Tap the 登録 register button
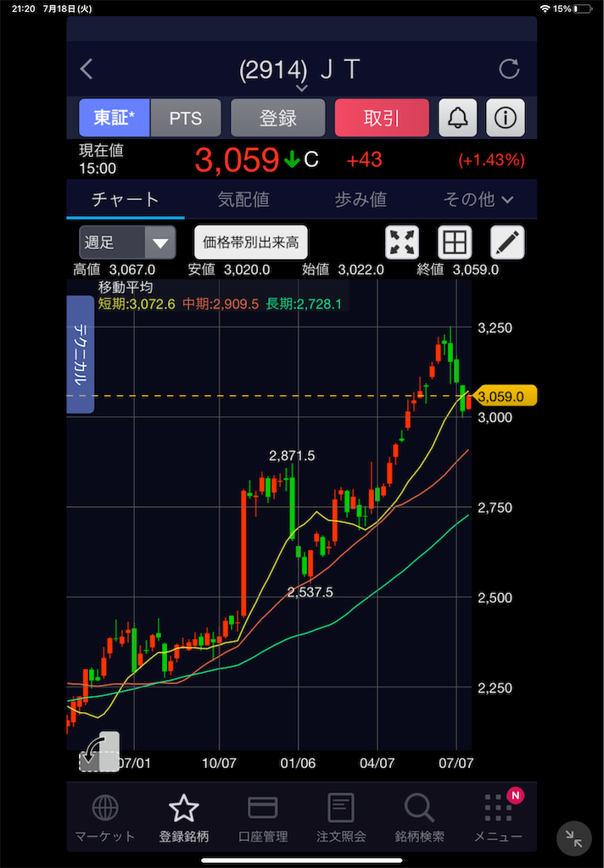This screenshot has height=868, width=604. [277, 118]
